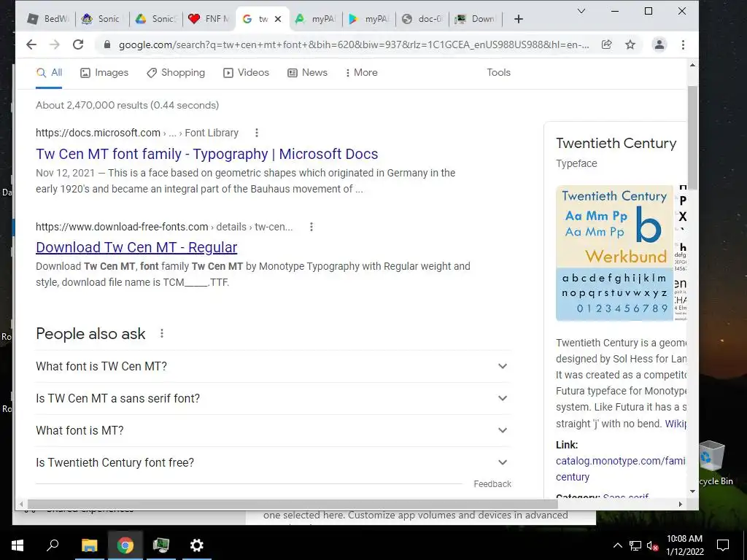Screen dimensions: 747x560
Task: Open the tab search chevron in the title bar
Action: pos(581,11)
